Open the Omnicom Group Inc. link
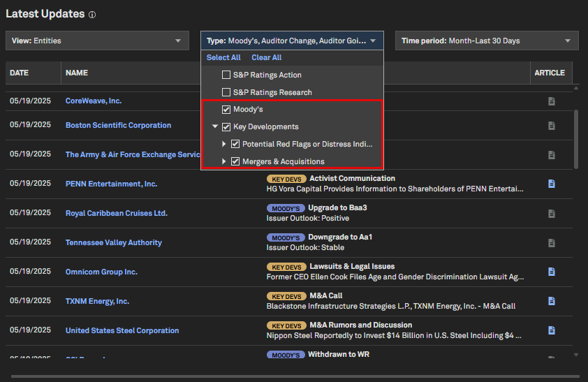 (101, 272)
